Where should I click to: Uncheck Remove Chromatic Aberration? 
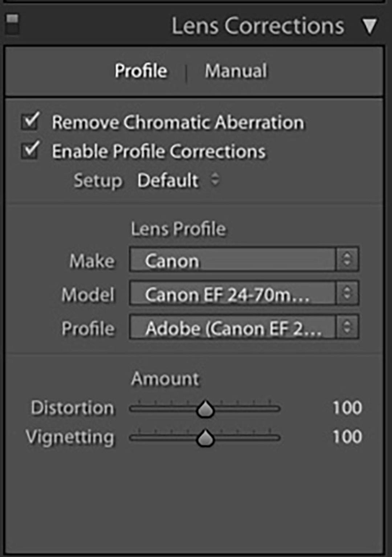click(30, 121)
